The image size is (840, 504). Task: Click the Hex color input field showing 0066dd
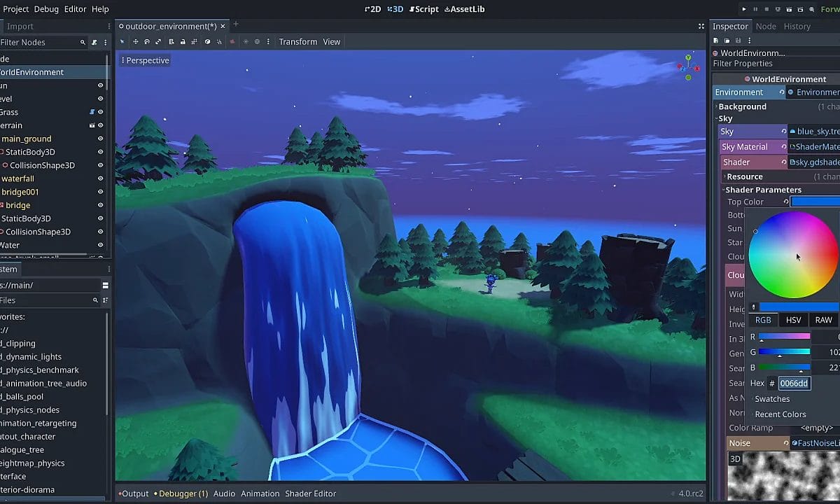coord(794,383)
